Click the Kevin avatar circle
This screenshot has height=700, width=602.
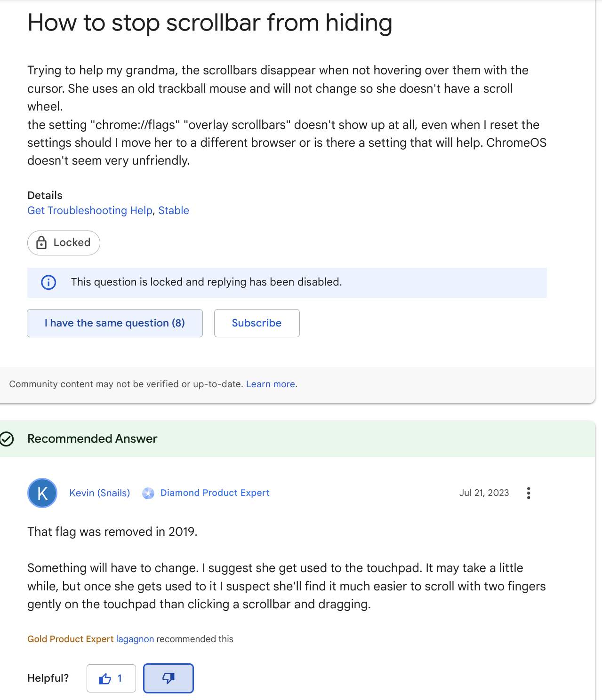(x=42, y=493)
